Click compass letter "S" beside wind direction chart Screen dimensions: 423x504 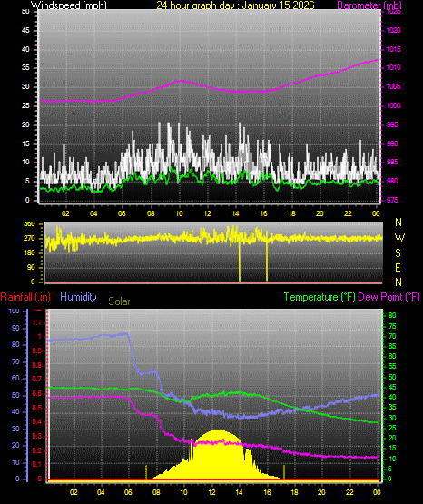click(398, 253)
